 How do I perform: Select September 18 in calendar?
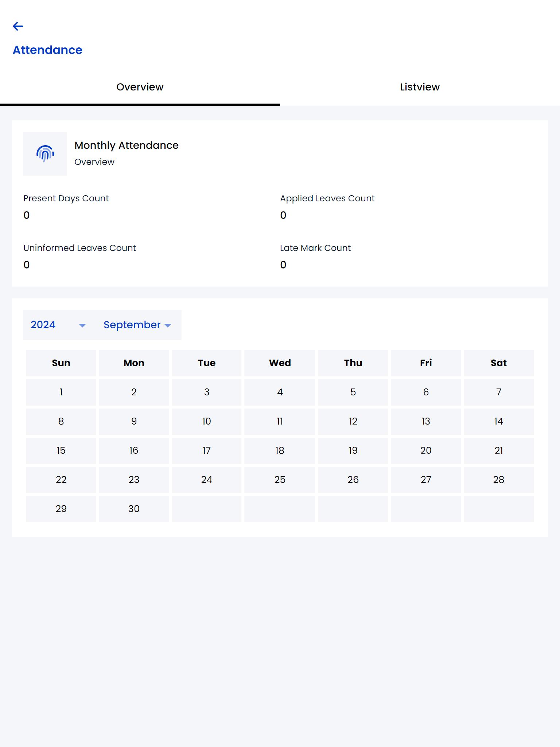[x=280, y=451]
